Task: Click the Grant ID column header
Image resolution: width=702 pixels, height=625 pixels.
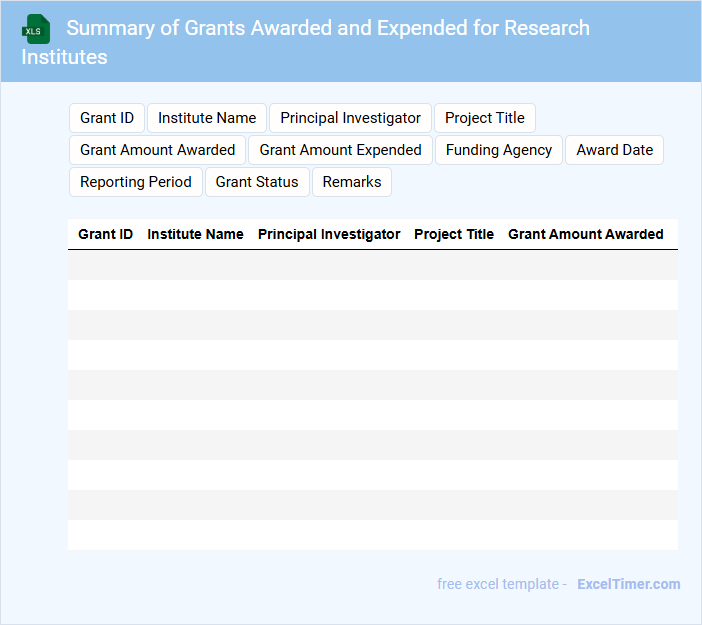Action: click(x=105, y=234)
